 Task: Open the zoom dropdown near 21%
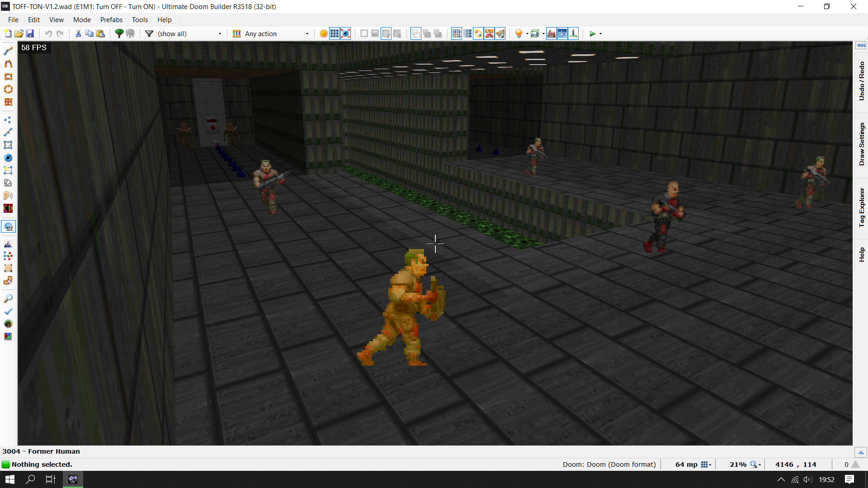click(755, 465)
